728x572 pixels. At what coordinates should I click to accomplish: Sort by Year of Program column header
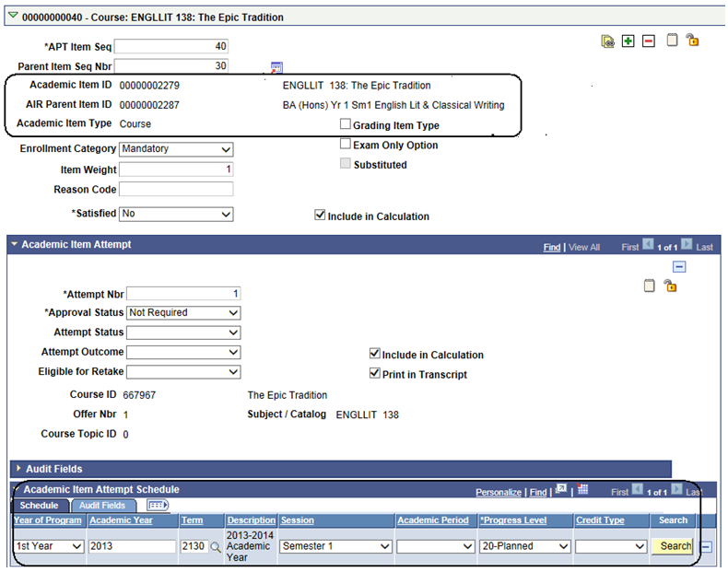(47, 520)
